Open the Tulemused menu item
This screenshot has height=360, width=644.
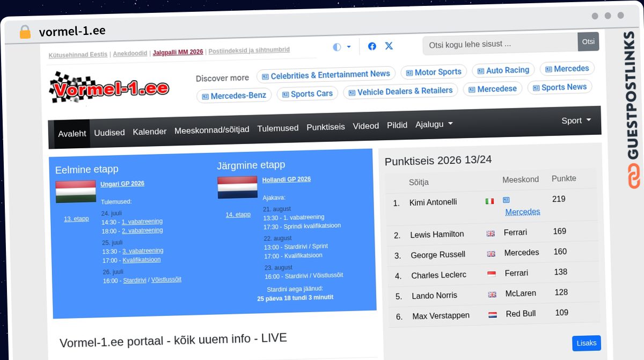click(278, 128)
